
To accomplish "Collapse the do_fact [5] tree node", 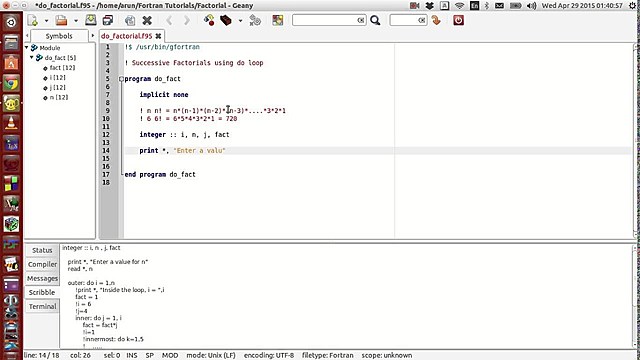I will 32,58.
